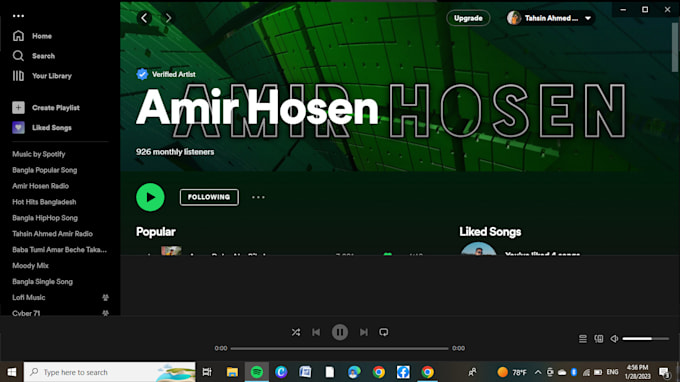Open Hot Hits Bangladesh playlist
680x382 pixels.
44,202
